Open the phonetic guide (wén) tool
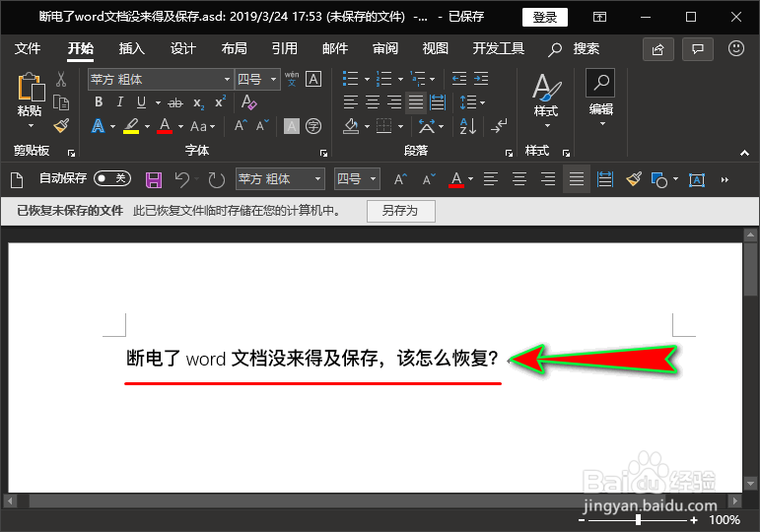The height and width of the screenshot is (532, 760). pyautogui.click(x=292, y=79)
